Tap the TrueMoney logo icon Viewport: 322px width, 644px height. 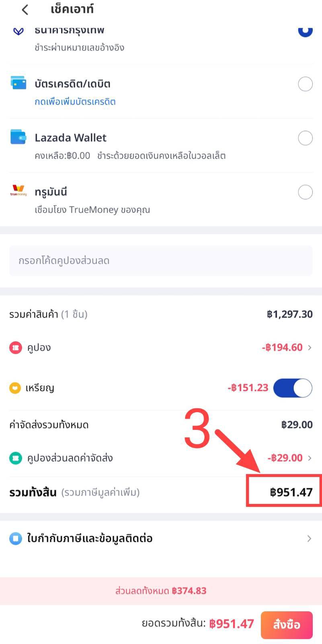click(x=18, y=190)
